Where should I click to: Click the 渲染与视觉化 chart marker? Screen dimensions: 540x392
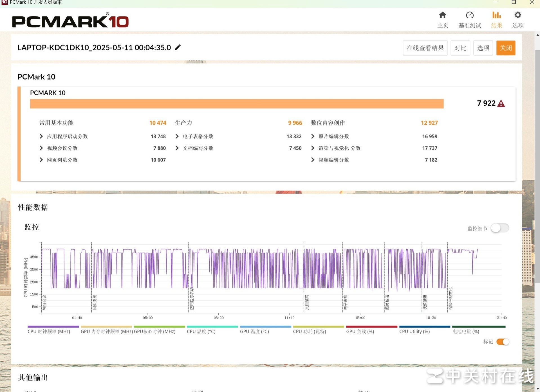pos(450,298)
